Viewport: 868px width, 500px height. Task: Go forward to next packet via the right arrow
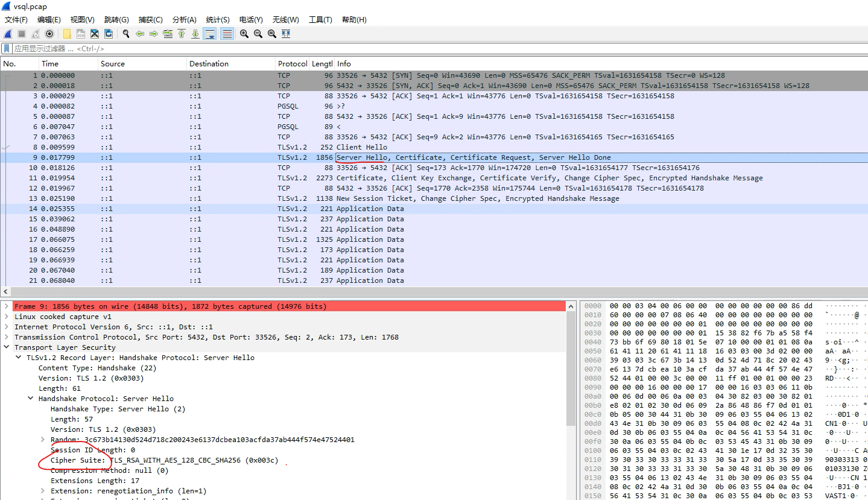(x=154, y=34)
